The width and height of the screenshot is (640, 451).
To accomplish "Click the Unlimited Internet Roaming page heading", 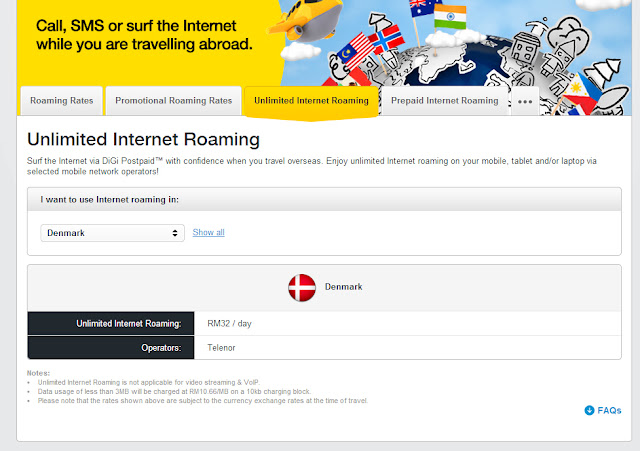I will [143, 139].
